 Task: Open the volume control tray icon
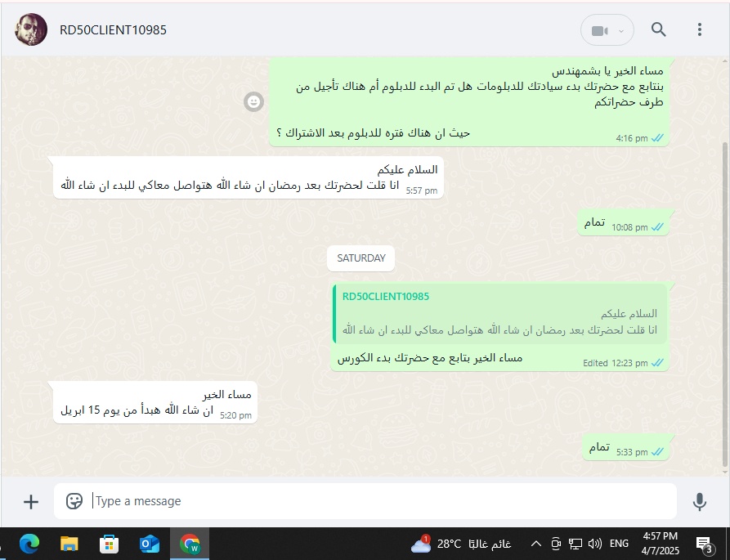pyautogui.click(x=594, y=544)
